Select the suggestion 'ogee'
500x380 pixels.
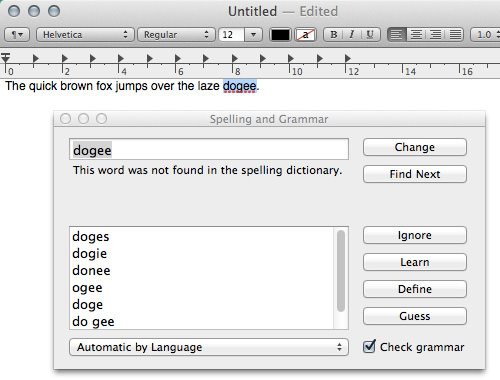coord(201,287)
